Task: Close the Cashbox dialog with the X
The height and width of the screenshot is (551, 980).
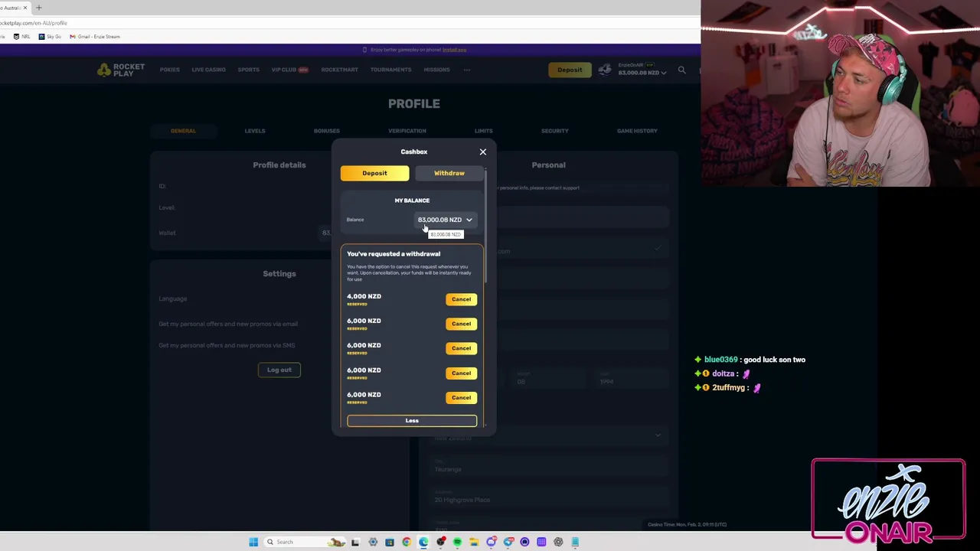Action: [483, 152]
